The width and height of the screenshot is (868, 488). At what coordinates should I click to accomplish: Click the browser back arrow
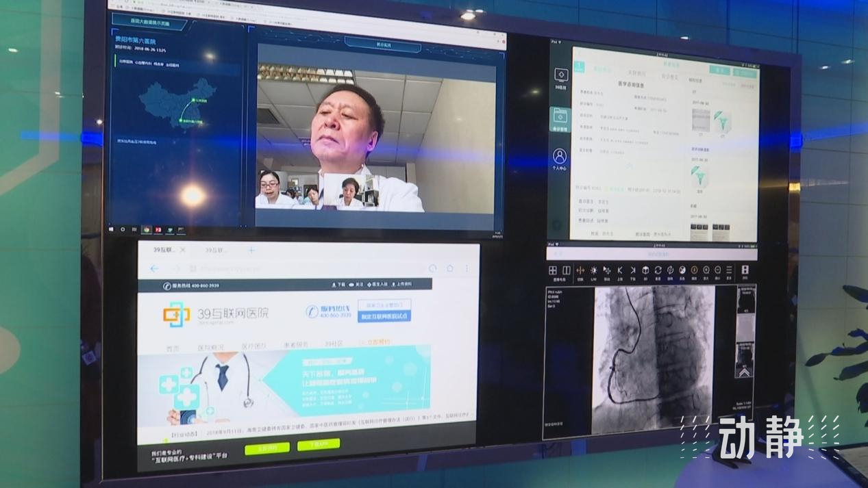(x=154, y=268)
